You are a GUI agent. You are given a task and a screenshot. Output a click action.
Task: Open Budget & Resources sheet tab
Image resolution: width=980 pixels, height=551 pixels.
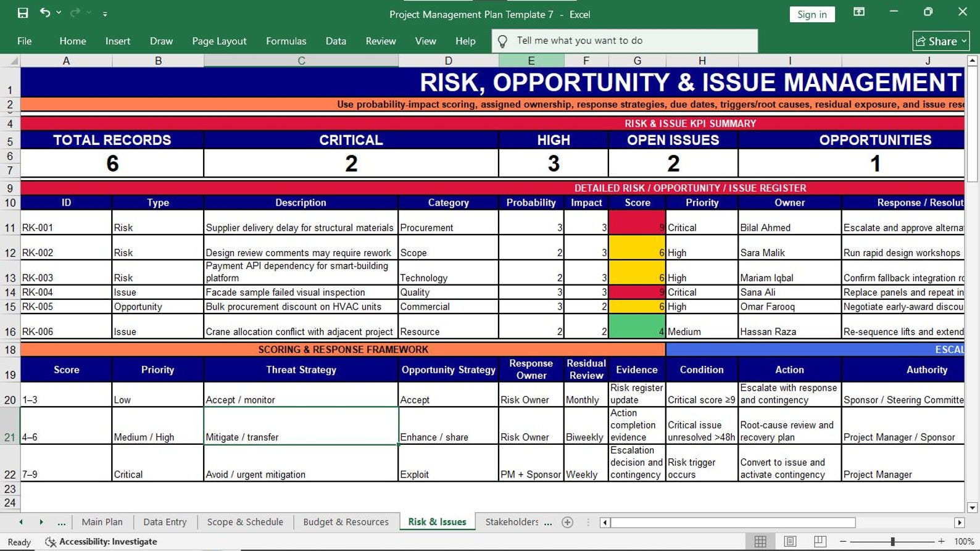point(346,522)
